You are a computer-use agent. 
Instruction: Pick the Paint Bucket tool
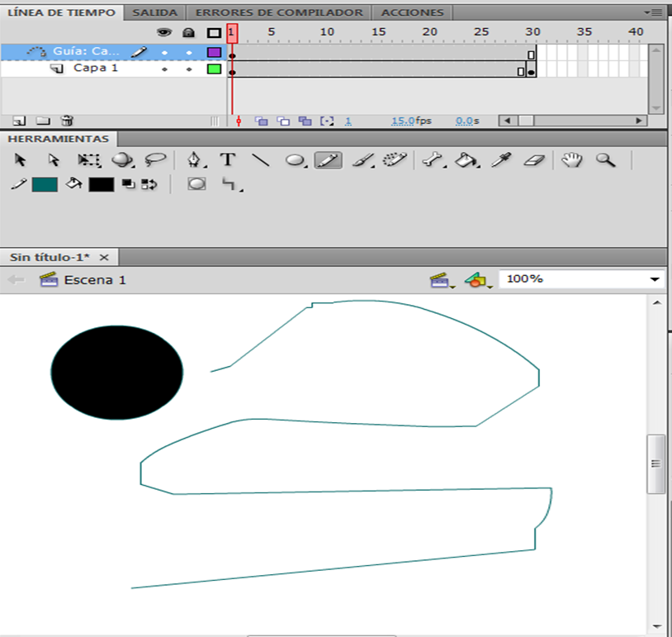click(x=466, y=160)
